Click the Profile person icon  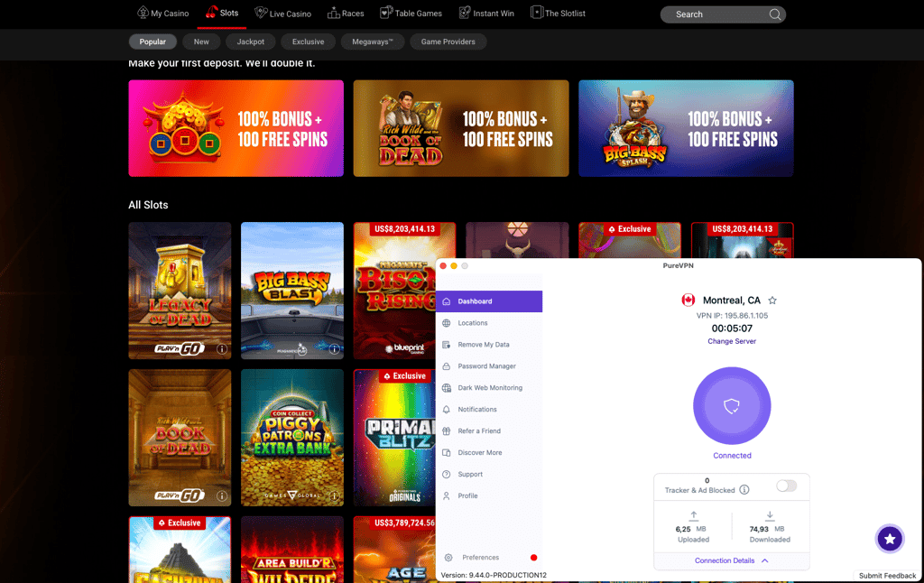pos(446,495)
